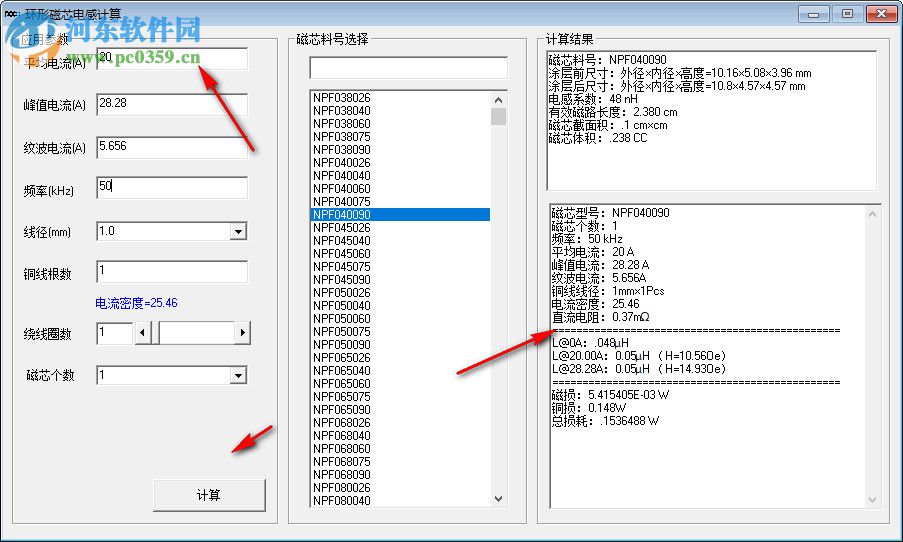Select NPF068040 in the list
This screenshot has height=542, width=903.
(x=400, y=436)
